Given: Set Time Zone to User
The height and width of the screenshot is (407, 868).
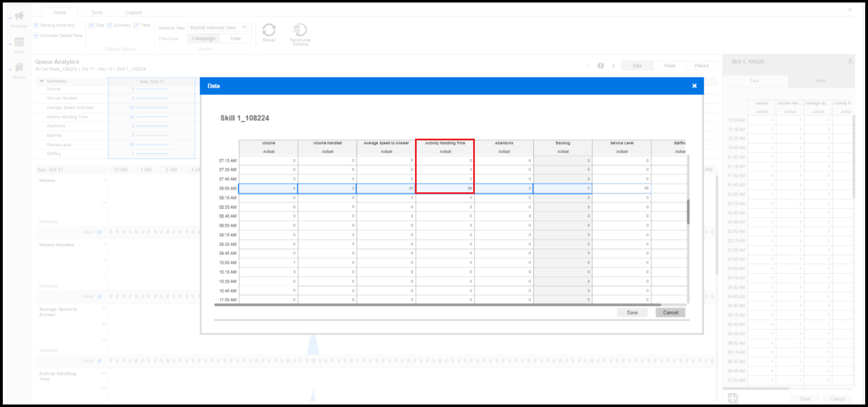Looking at the screenshot, I should (x=235, y=39).
